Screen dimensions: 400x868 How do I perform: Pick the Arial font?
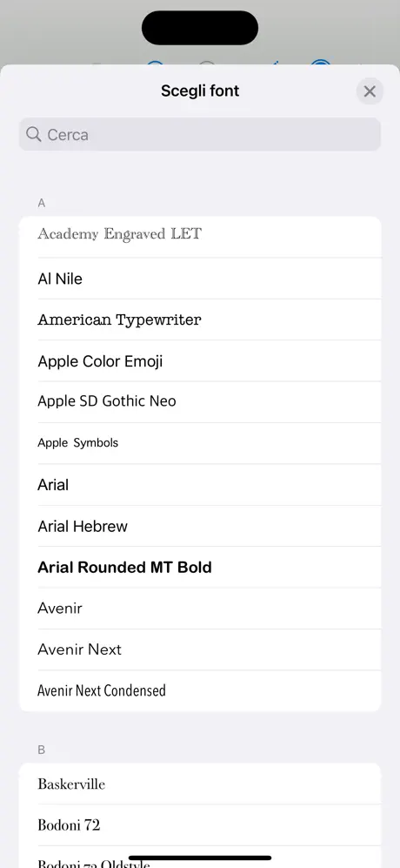click(200, 484)
